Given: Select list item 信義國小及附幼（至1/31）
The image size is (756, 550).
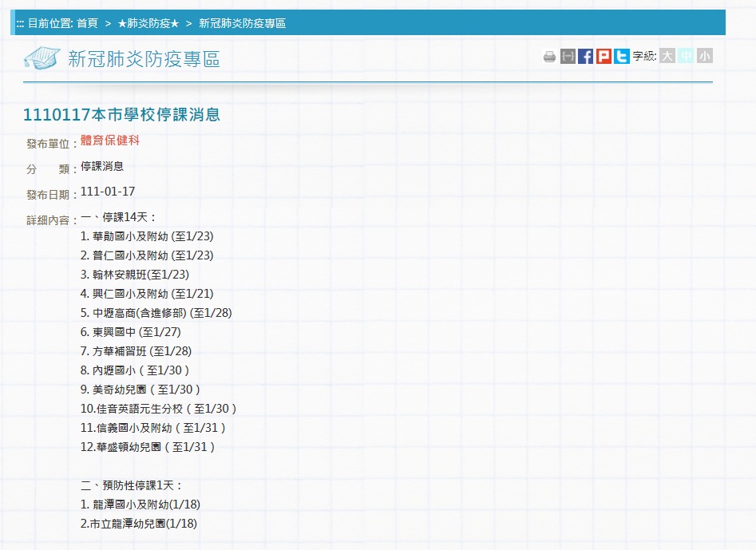Looking at the screenshot, I should (153, 428).
